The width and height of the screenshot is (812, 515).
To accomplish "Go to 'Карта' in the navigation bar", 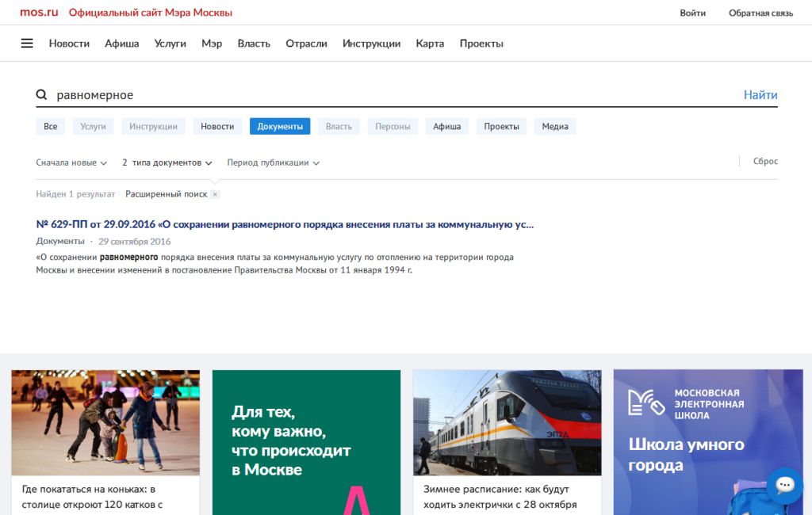I will click(x=430, y=44).
